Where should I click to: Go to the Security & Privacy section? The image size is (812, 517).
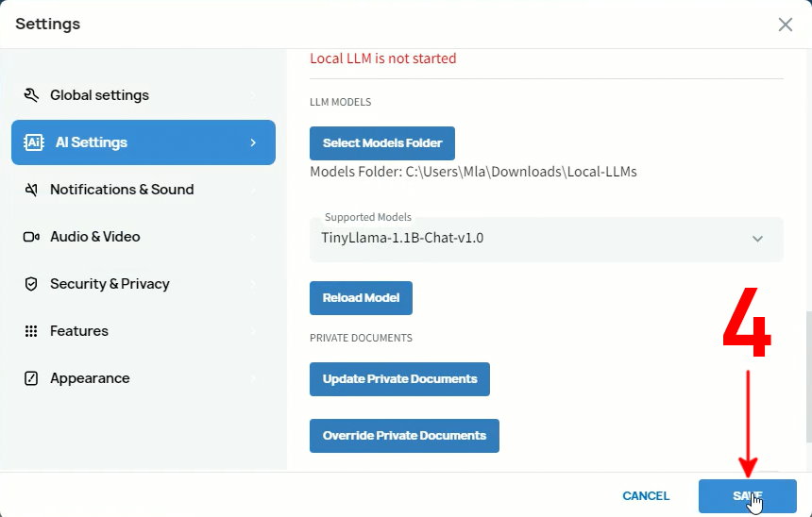110,284
